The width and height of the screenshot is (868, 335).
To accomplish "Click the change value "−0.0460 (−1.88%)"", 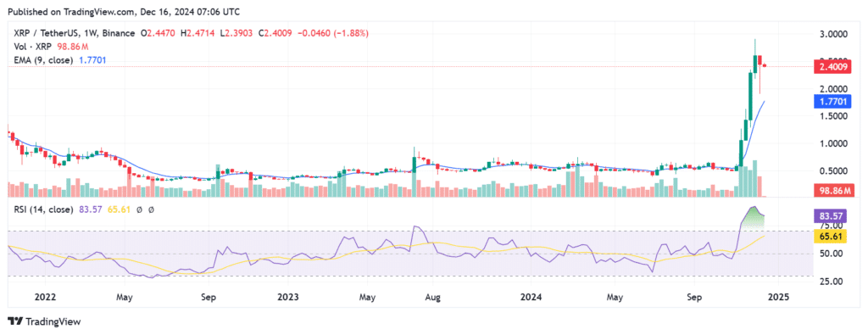I will 334,33.
